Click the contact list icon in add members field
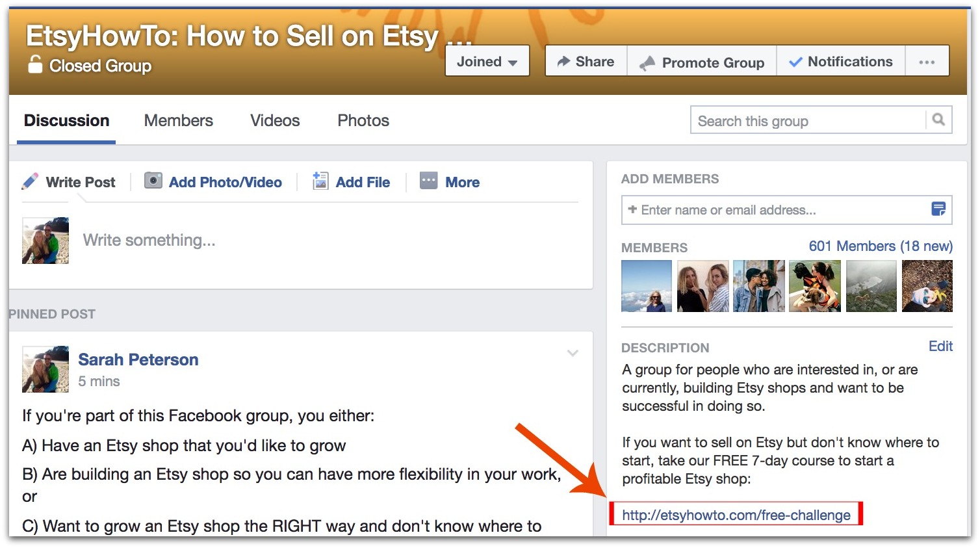The image size is (980, 548). point(938,209)
